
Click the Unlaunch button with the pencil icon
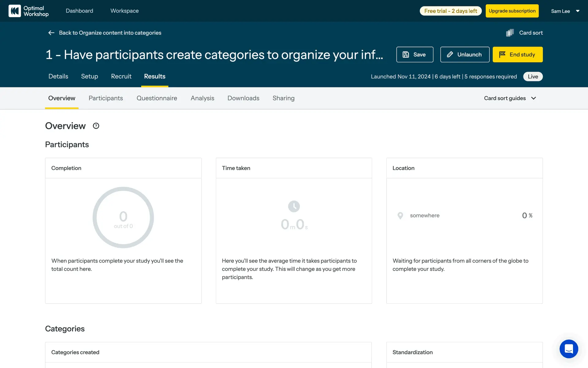(465, 55)
